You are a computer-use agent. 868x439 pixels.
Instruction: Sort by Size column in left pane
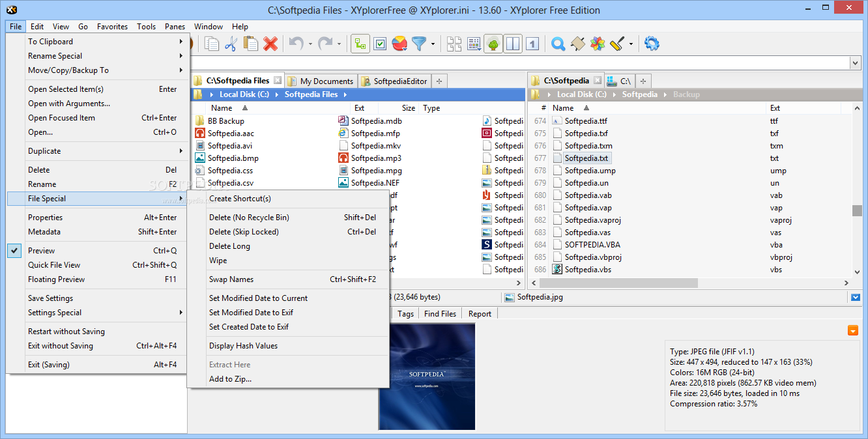408,108
